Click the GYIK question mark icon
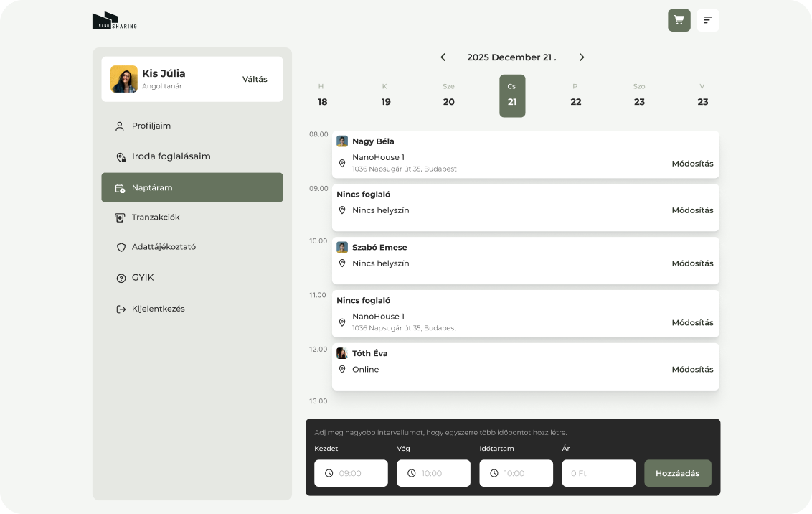The width and height of the screenshot is (812, 514). 121,279
